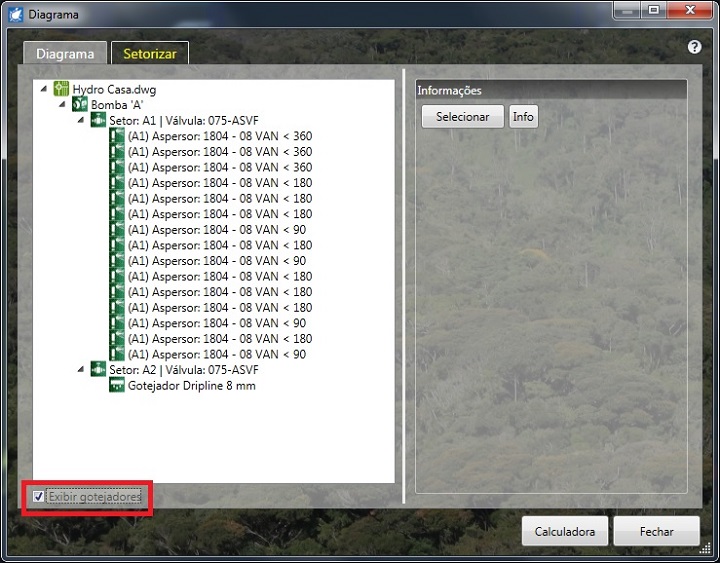The height and width of the screenshot is (563, 720).
Task: Click the Hydro Casa.dwg file icon
Action: [x=61, y=89]
